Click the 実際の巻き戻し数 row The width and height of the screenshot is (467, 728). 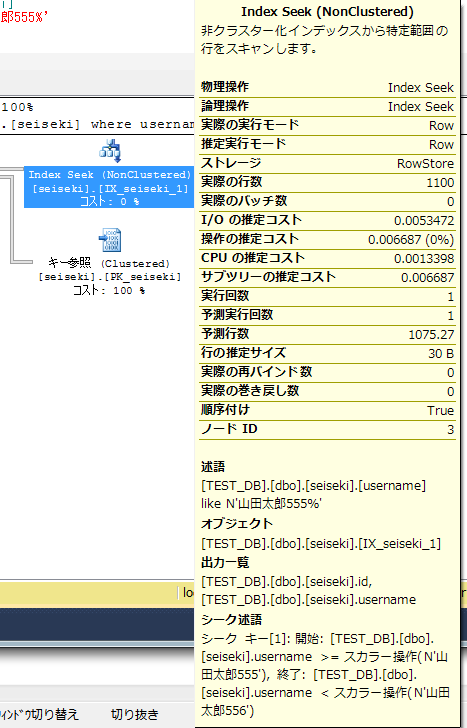[327, 391]
